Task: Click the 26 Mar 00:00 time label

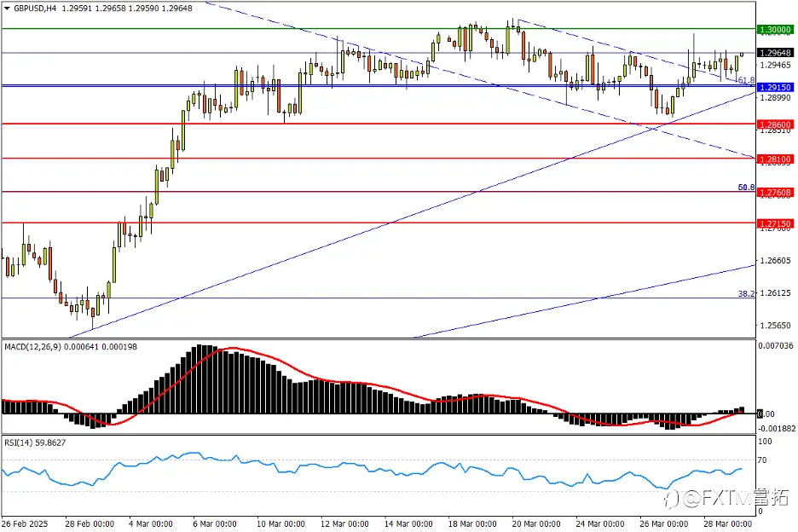Action: pyautogui.click(x=663, y=523)
